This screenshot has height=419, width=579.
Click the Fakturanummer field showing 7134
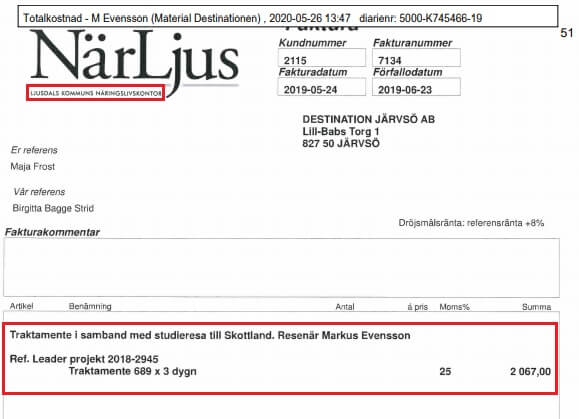point(416,58)
